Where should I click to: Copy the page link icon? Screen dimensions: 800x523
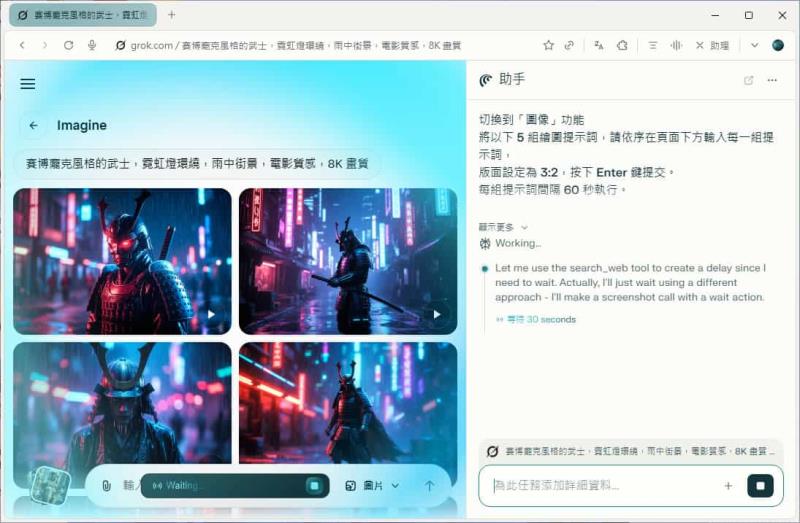pos(569,45)
